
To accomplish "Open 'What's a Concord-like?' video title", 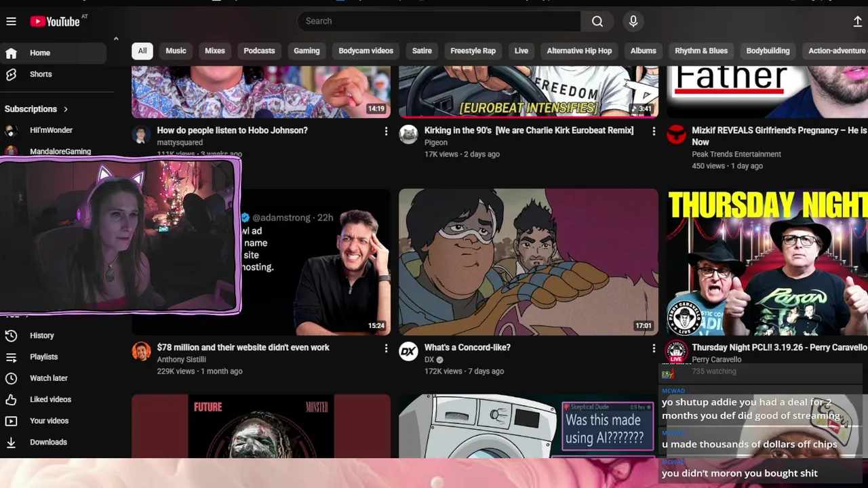I will [467, 347].
